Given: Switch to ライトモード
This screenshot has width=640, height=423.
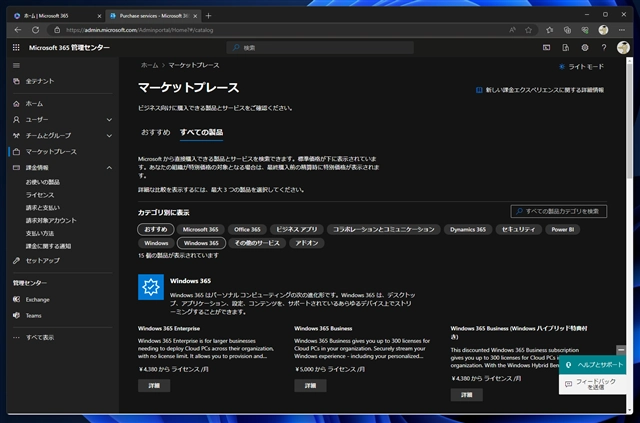Looking at the screenshot, I should 582,67.
